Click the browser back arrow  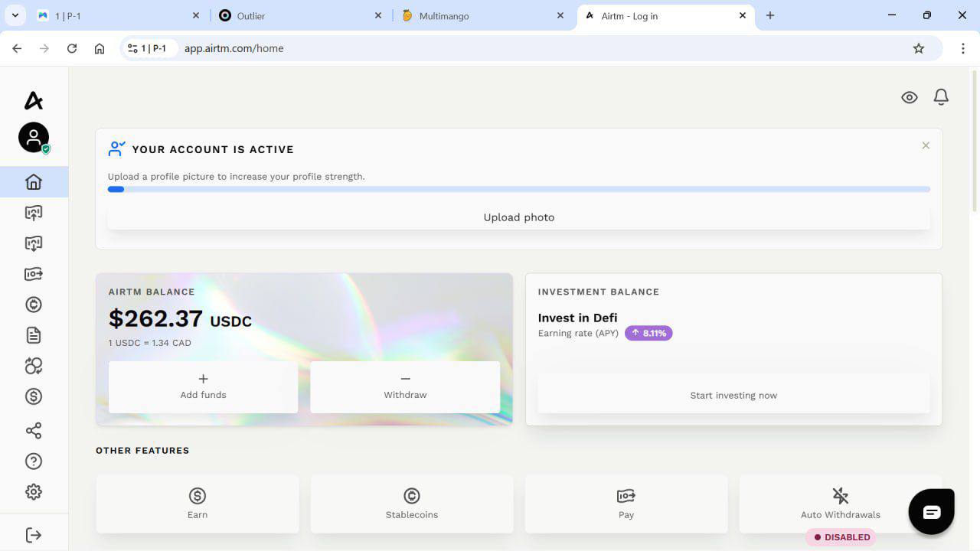click(x=17, y=48)
